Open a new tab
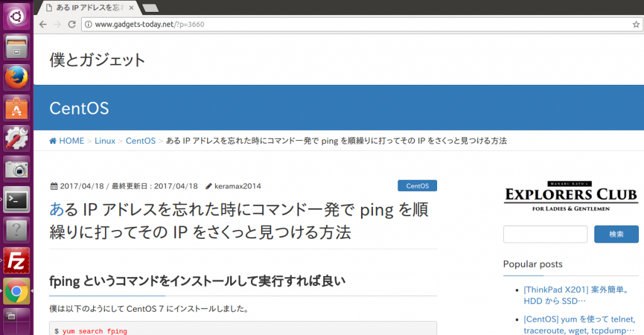This screenshot has height=335, width=644. pos(150,8)
